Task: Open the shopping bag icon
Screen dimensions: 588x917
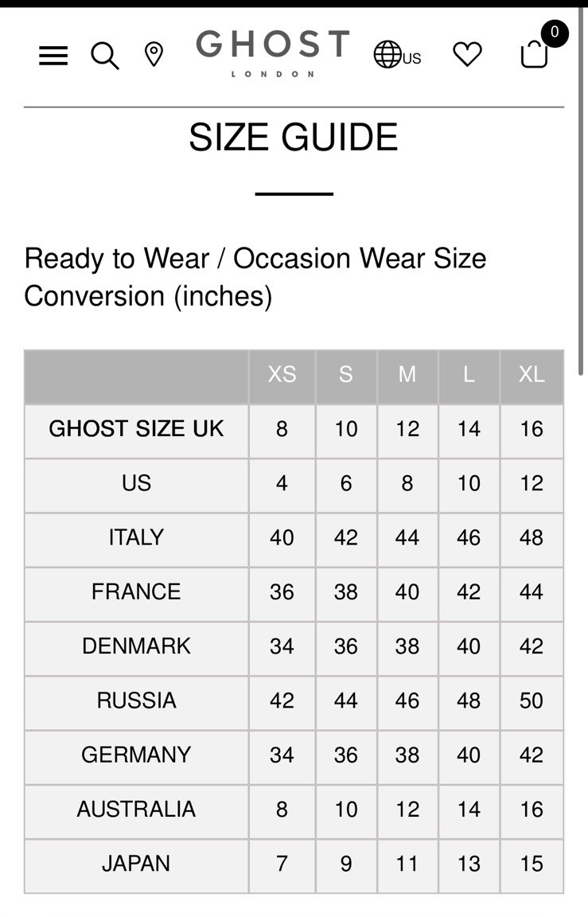Action: coord(534,54)
